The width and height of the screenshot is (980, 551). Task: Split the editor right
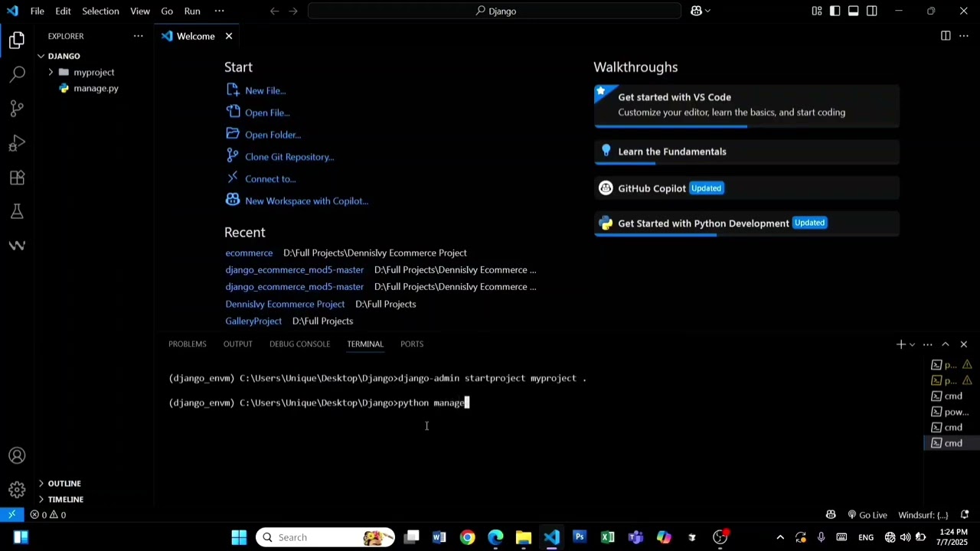pos(946,36)
